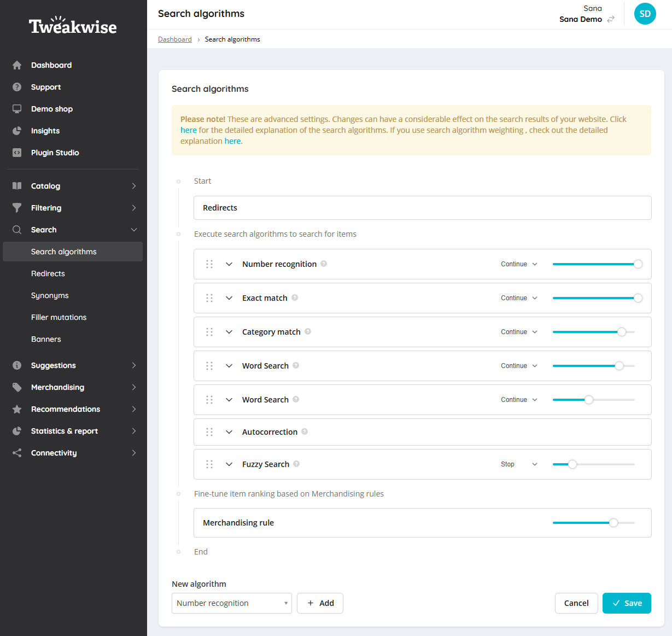The height and width of the screenshot is (636, 672).
Task: Grab drag handle of Fuzzy Search row
Action: [x=209, y=464]
